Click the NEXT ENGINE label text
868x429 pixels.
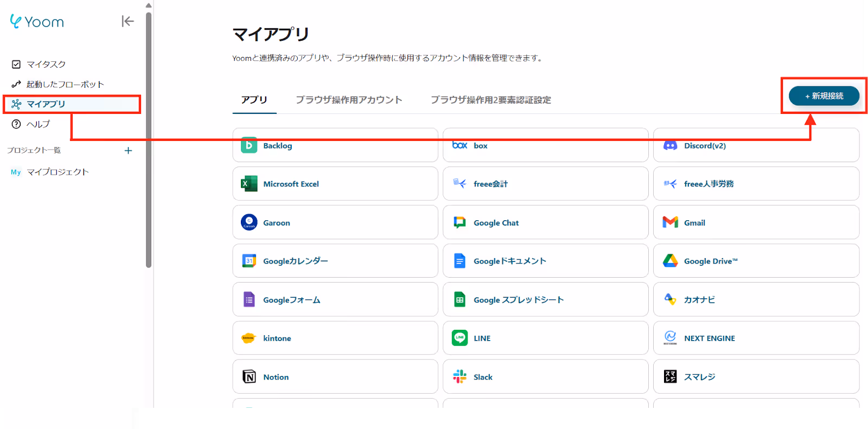click(x=710, y=338)
